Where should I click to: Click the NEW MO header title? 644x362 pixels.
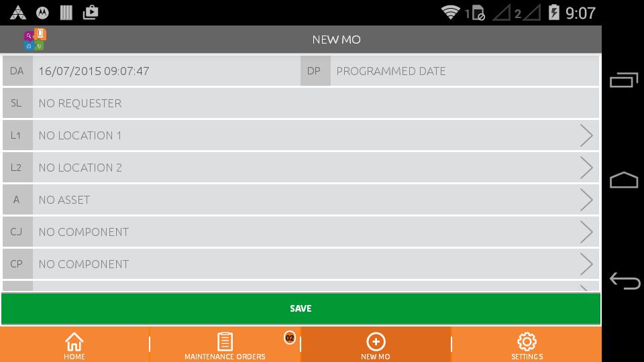336,40
